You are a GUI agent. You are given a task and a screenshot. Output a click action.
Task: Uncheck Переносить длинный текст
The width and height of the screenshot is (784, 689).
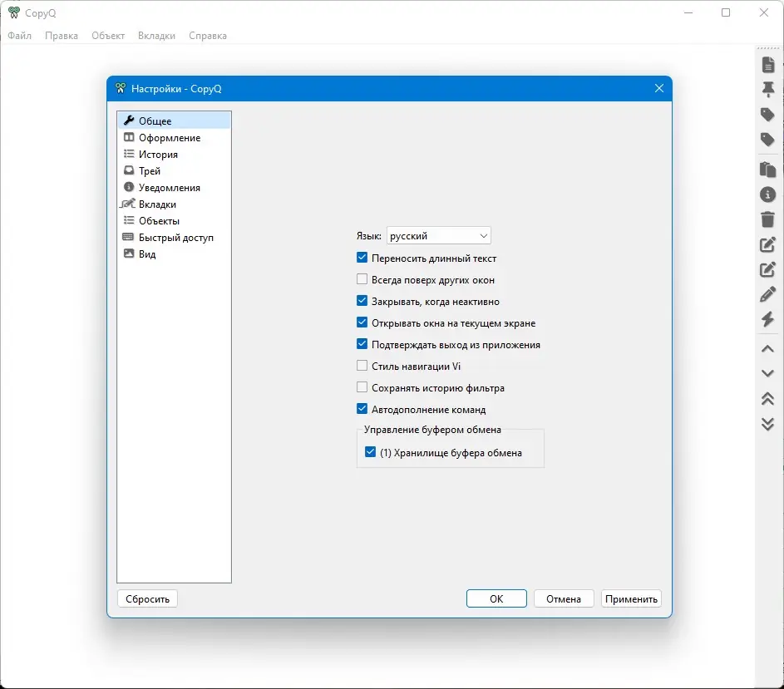click(x=362, y=258)
